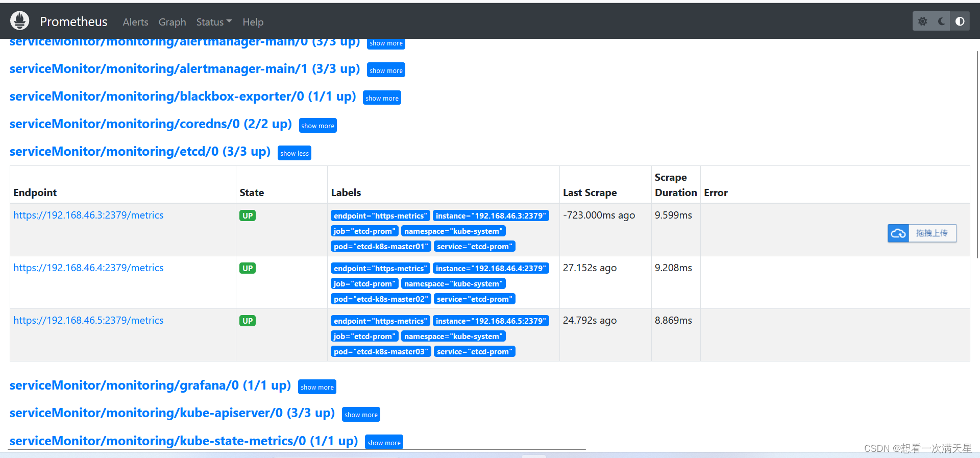Image resolution: width=980 pixels, height=458 pixels.
Task: Open endpoint https://192.168.46.3:2379/metrics
Action: tap(88, 215)
